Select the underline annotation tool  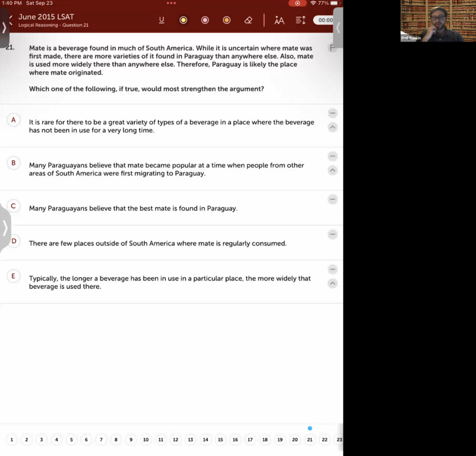162,20
